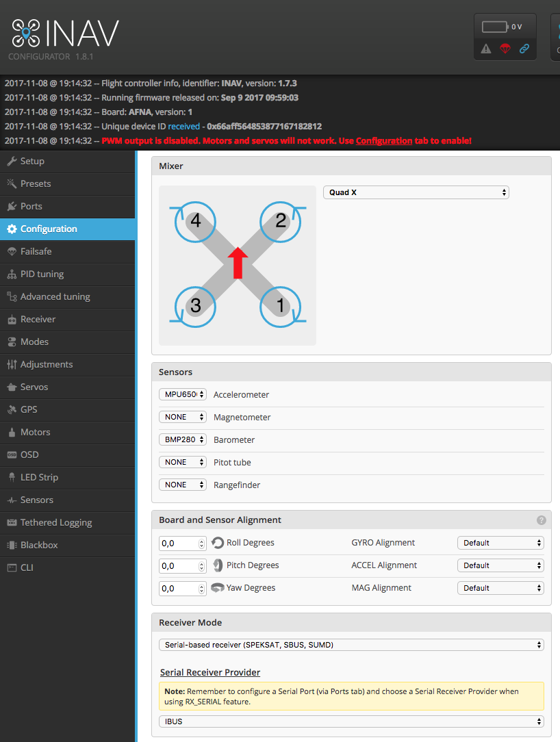Click the red Configuration link in log

pos(384,140)
